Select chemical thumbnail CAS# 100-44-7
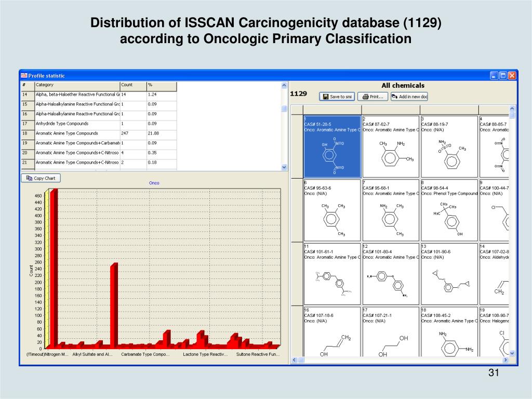Image resolution: width=532 pixels, height=399 pixels. click(494, 210)
